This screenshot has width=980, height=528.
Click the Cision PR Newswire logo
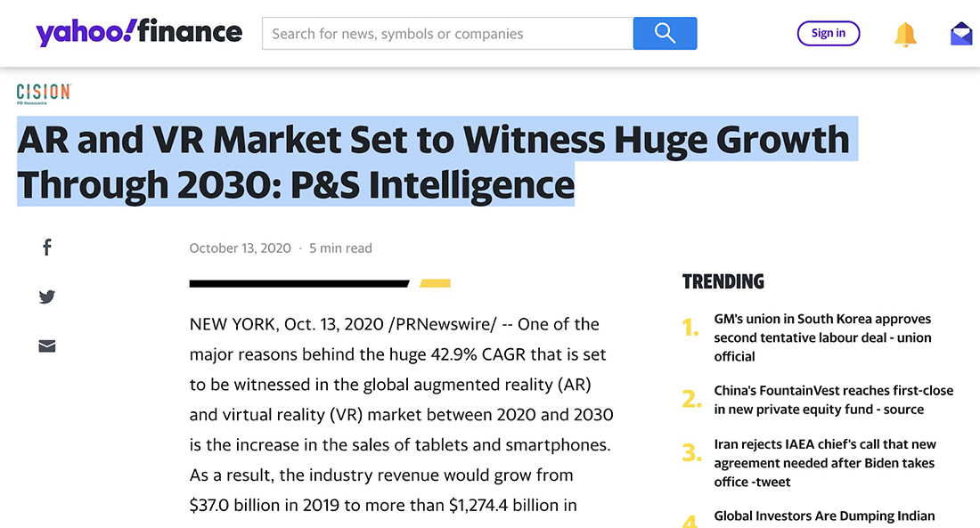coord(43,93)
